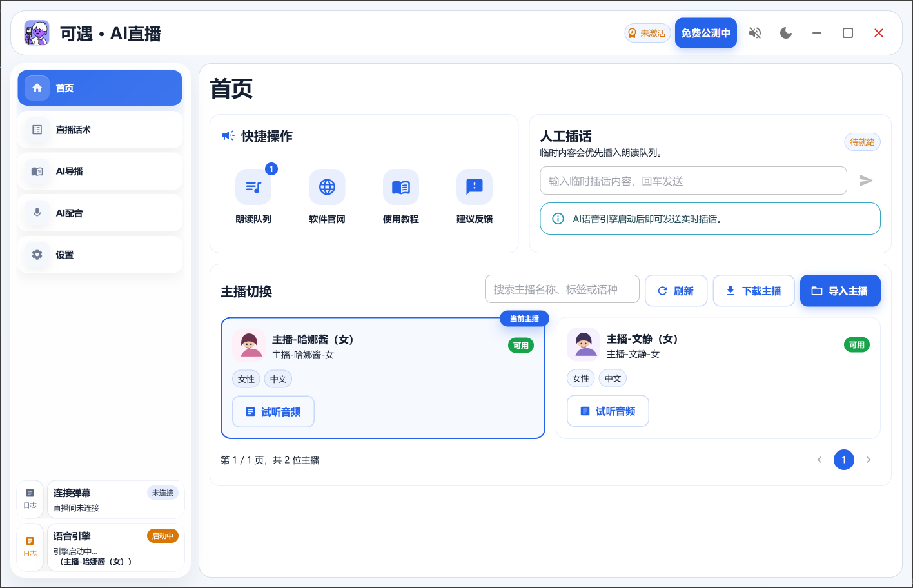
Task: Click the 女性 tag on 文静 card
Action: (x=581, y=378)
